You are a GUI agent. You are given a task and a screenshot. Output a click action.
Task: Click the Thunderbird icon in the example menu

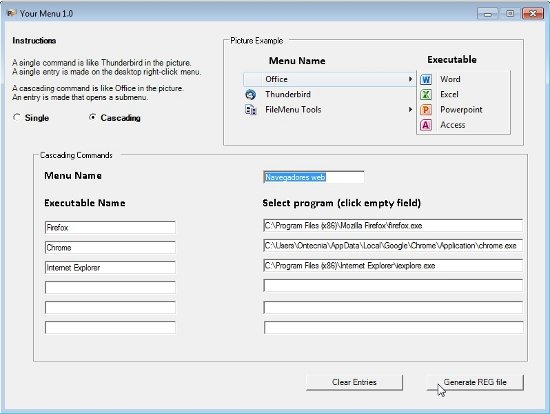coord(250,94)
